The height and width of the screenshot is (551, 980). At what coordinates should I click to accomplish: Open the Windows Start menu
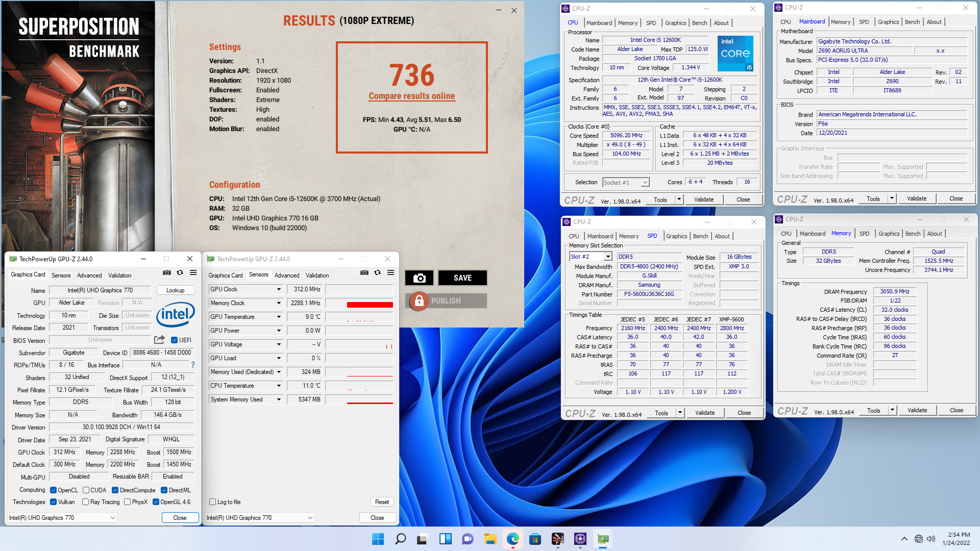click(378, 539)
